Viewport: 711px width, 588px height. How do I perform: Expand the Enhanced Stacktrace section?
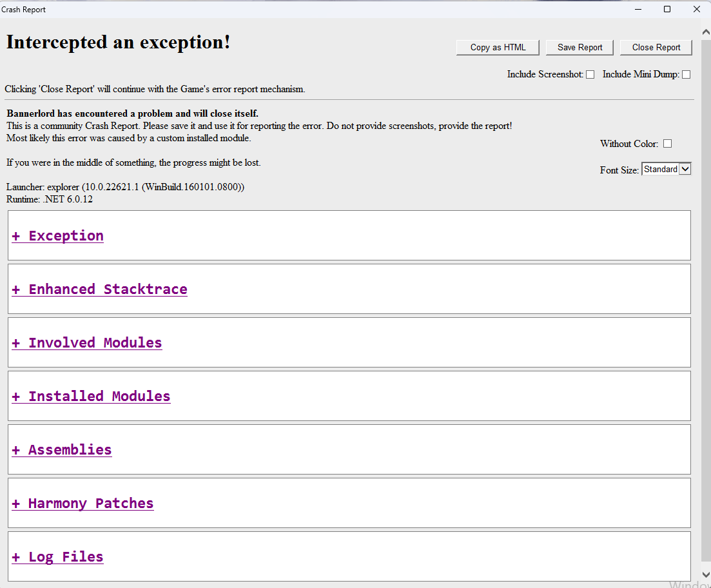coord(99,289)
